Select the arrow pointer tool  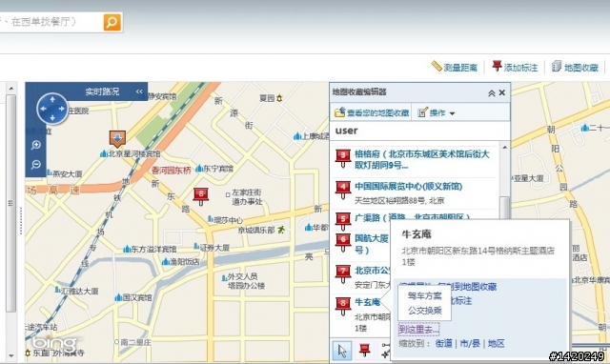(341, 351)
